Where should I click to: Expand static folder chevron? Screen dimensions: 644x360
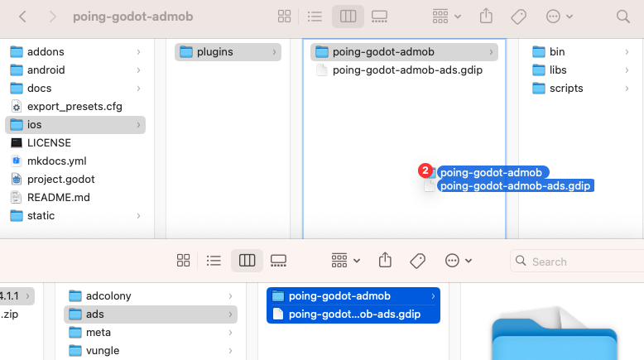138,216
